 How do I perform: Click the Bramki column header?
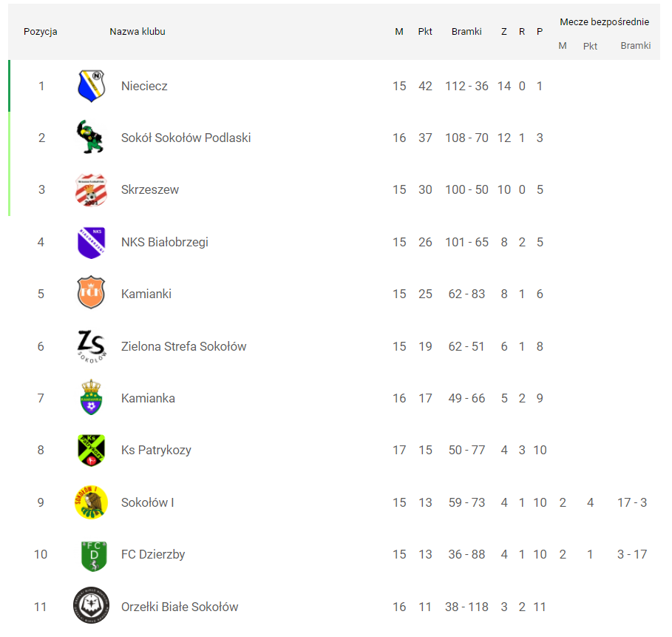[x=466, y=32]
